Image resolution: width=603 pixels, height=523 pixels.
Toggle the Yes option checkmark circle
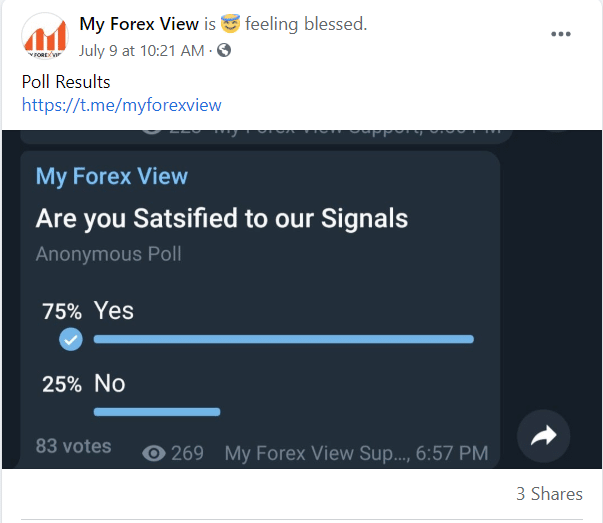coord(71,339)
